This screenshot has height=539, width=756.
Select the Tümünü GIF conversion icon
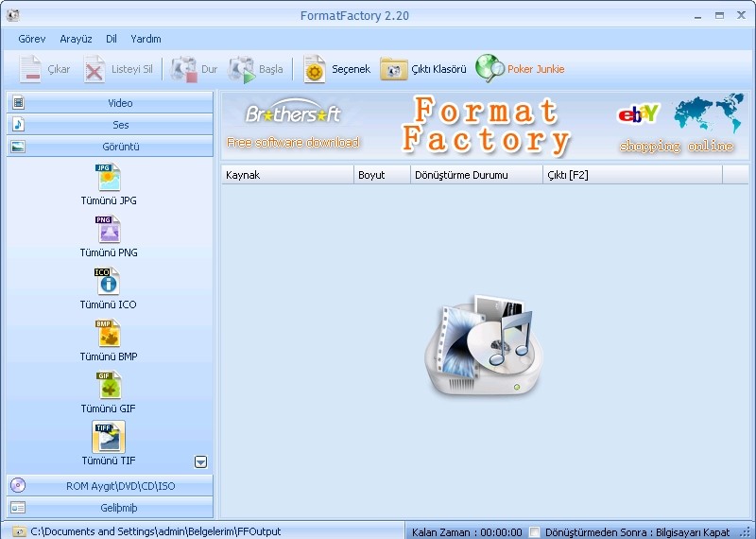tap(109, 385)
